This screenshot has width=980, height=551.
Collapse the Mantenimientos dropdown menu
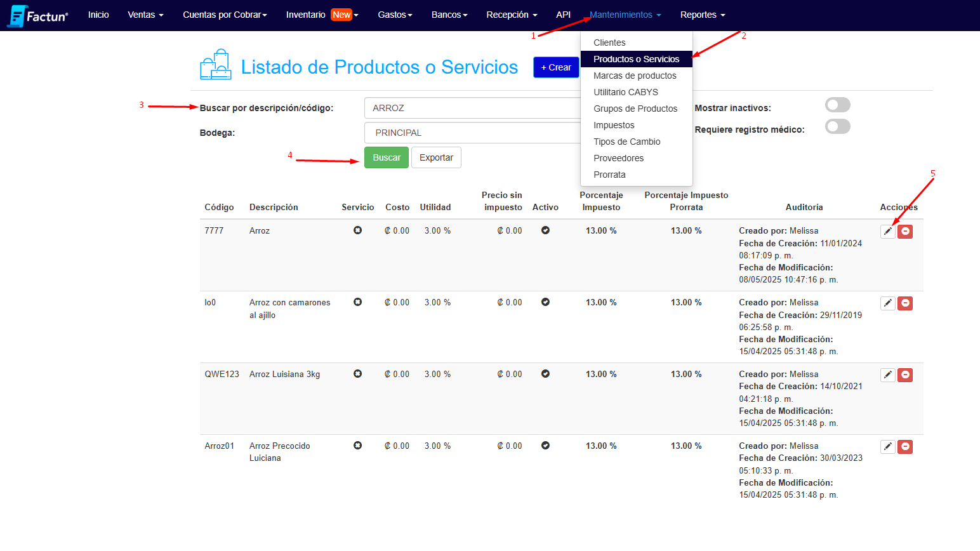click(625, 15)
